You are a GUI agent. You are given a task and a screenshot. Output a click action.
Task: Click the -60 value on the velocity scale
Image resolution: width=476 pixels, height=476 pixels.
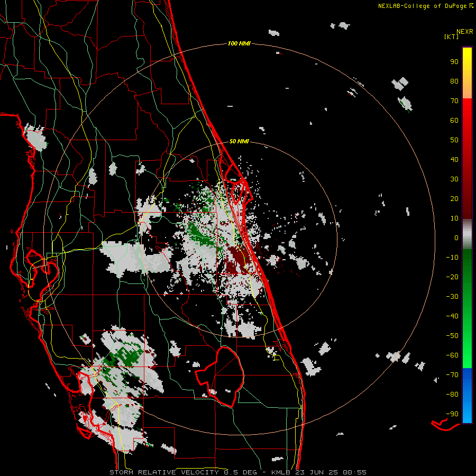pyautogui.click(x=452, y=355)
